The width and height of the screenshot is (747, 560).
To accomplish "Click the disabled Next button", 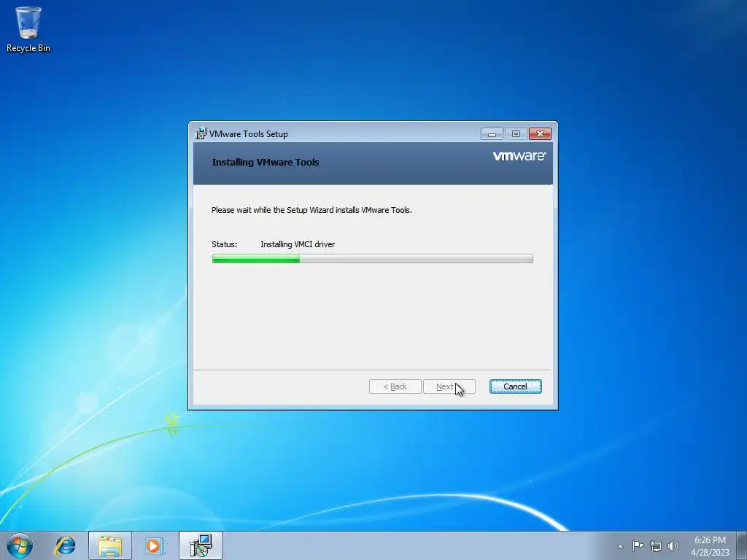I will (x=449, y=386).
